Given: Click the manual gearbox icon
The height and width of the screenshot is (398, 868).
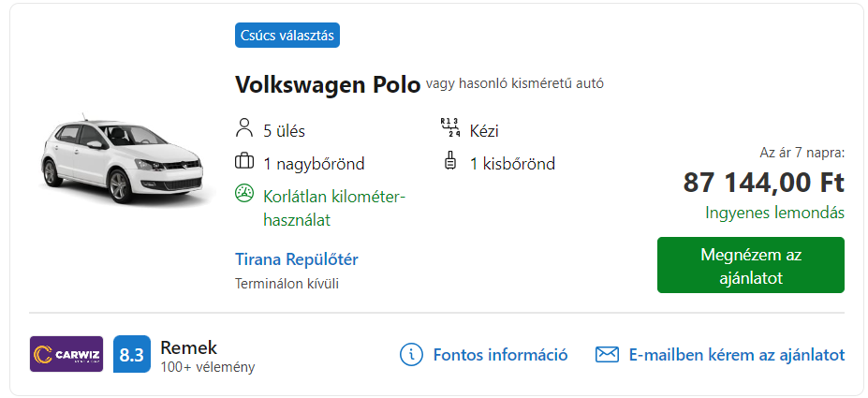Looking at the screenshot, I should coord(450,128).
